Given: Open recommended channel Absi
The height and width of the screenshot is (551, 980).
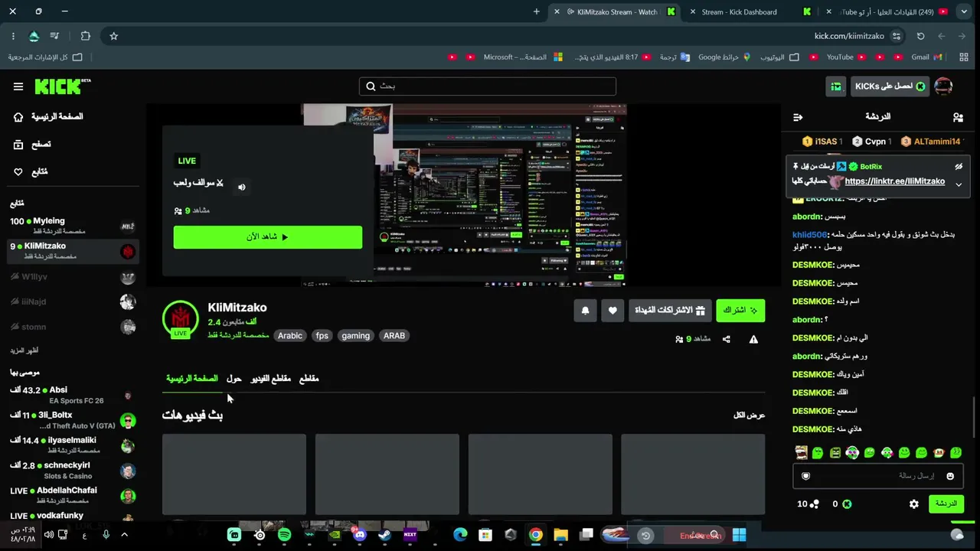Looking at the screenshot, I should click(73, 395).
